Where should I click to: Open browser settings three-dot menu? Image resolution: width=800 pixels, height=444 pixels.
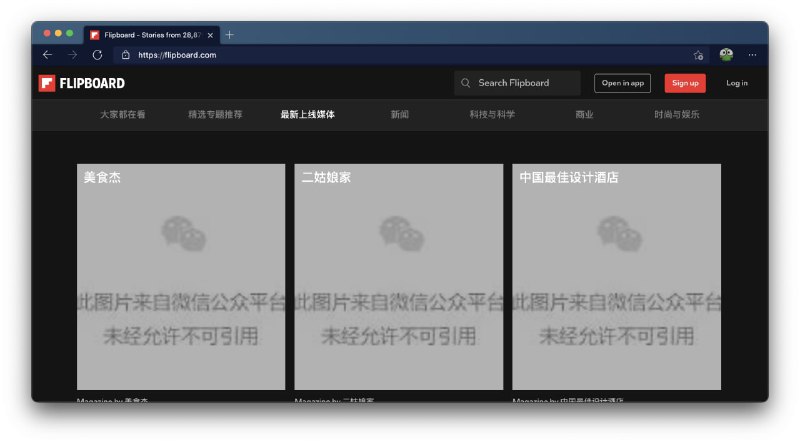click(x=752, y=55)
